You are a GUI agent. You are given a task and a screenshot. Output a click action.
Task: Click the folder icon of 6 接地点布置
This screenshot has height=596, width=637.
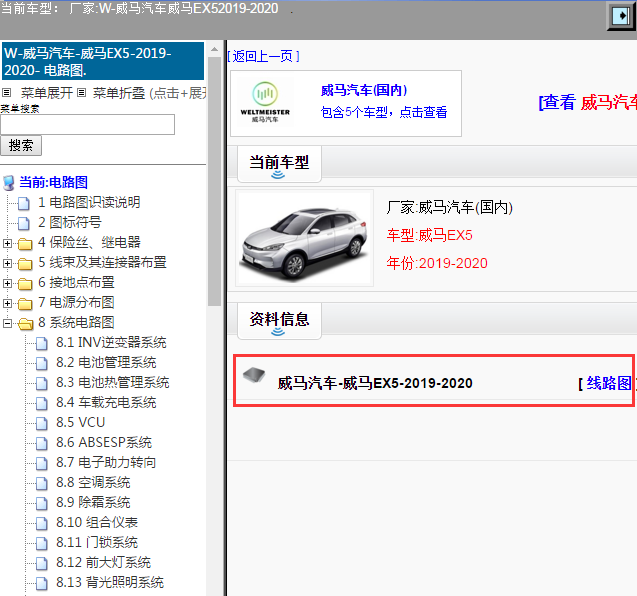pyautogui.click(x=25, y=283)
